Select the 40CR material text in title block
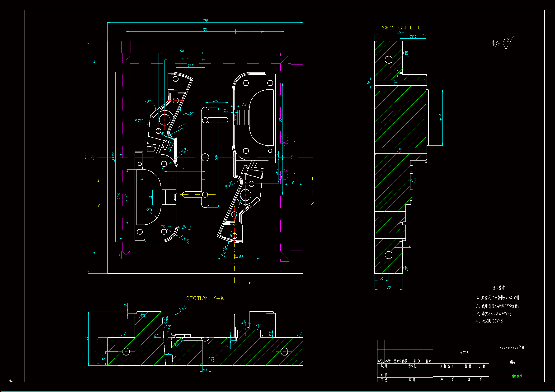 click(x=465, y=352)
